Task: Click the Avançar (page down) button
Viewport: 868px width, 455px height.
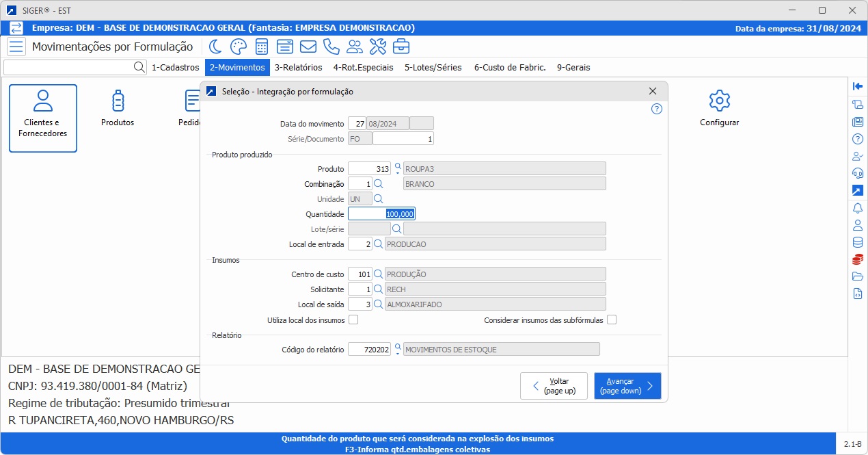Action: [627, 386]
